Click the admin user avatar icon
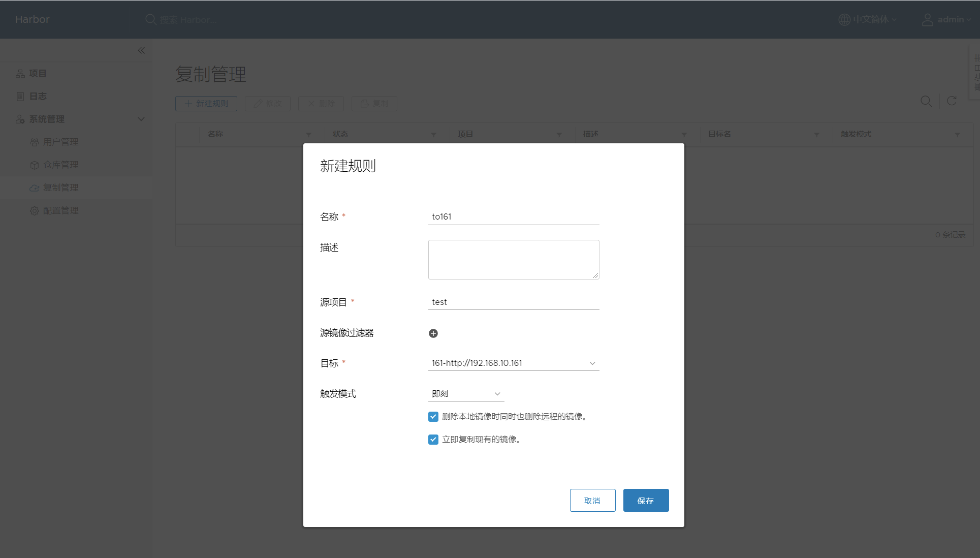Image resolution: width=980 pixels, height=558 pixels. pos(927,19)
